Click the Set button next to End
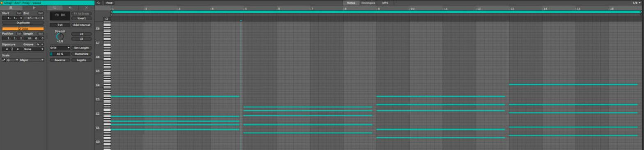This screenshot has width=644, height=150. coord(40,13)
